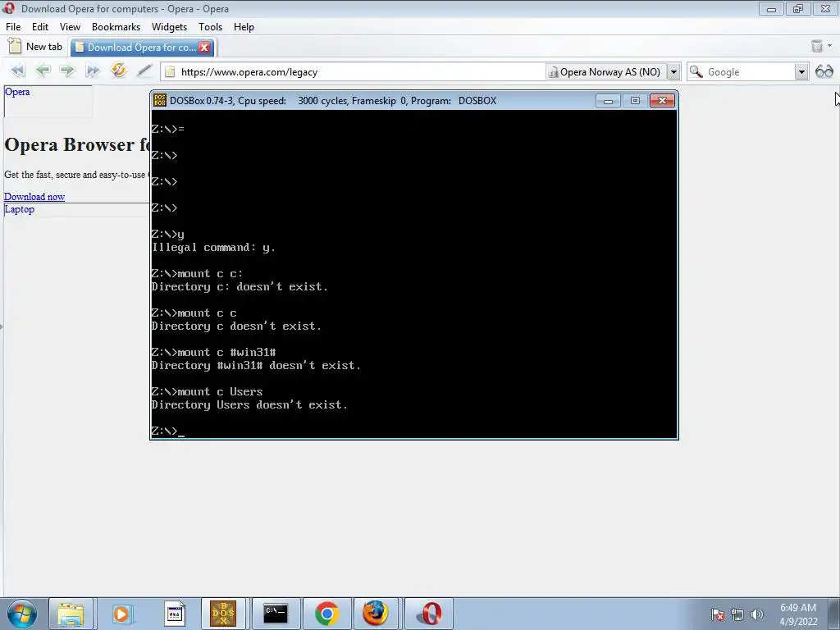
Task: Select the Download Opera for co... tab
Action: (135, 47)
